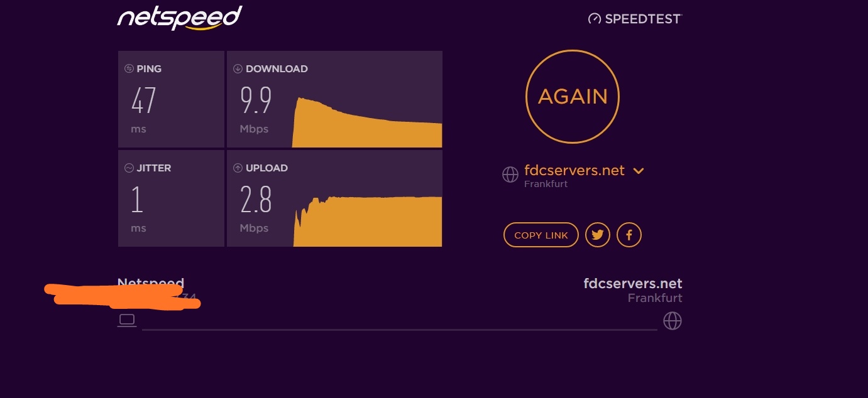Click the download speed graph
Viewport: 868px width, 398px height.
pyautogui.click(x=367, y=122)
